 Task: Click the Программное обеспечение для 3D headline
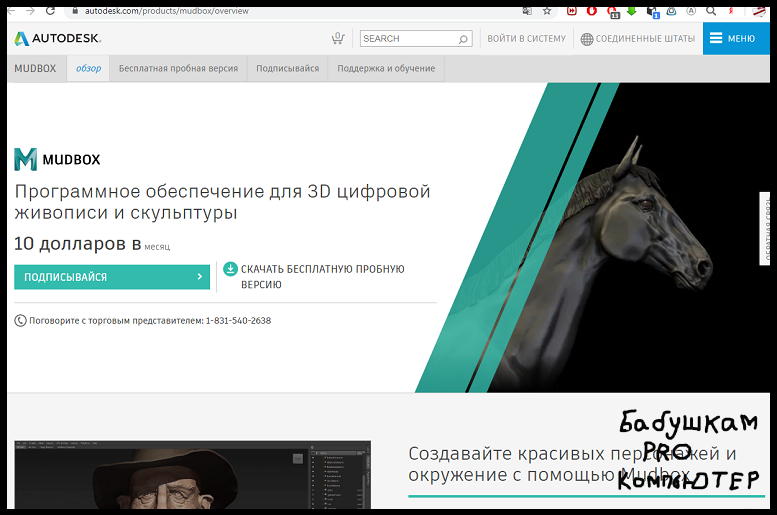tap(222, 202)
